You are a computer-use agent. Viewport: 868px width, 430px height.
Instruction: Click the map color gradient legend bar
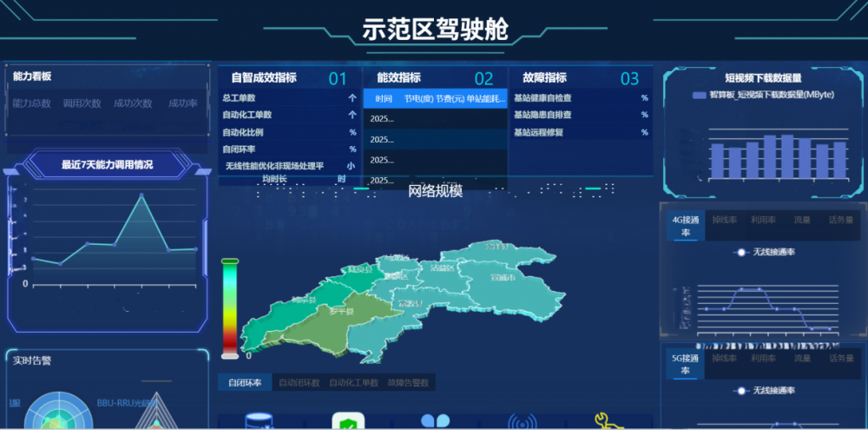(x=230, y=308)
